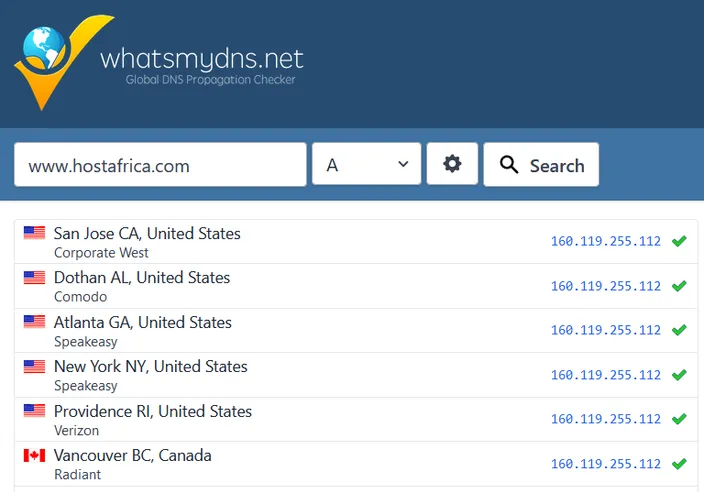704x492 pixels.
Task: Open settings with the gear icon
Action: 452,164
